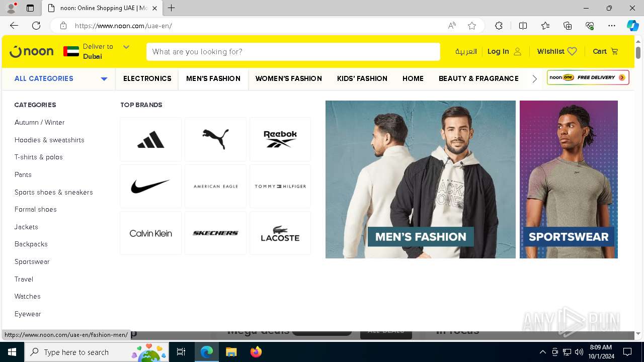Open T-shirts & polos category
This screenshot has height=362, width=644.
(39, 157)
